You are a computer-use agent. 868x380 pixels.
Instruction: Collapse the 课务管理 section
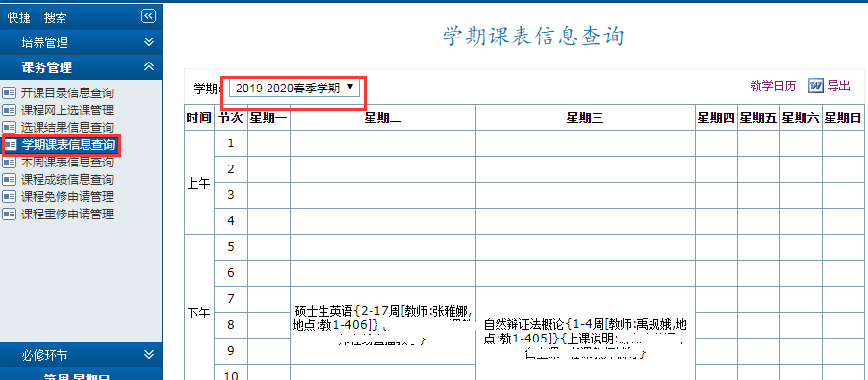click(x=81, y=67)
